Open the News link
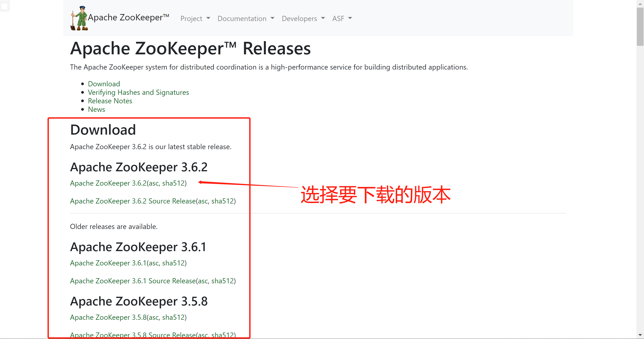 click(97, 109)
